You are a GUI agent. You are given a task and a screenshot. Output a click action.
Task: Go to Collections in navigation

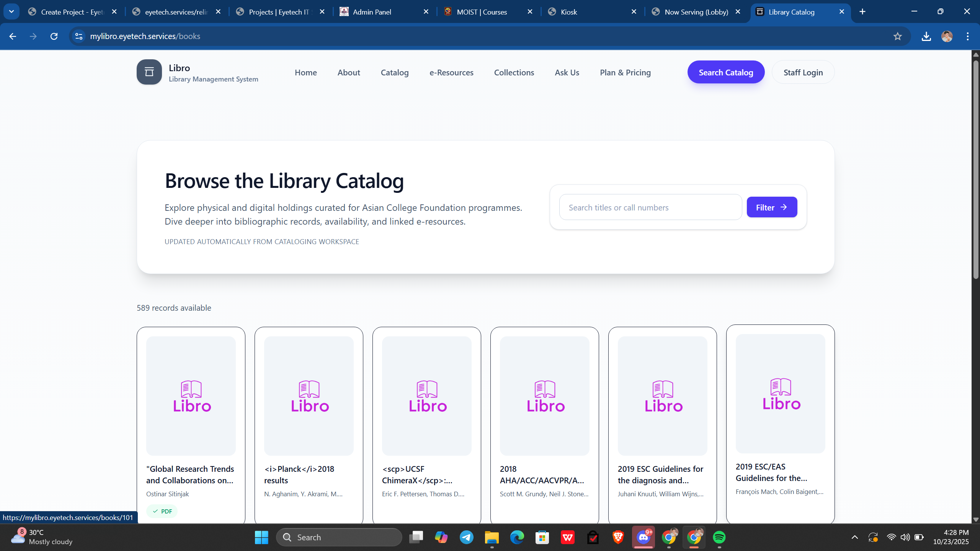(514, 72)
